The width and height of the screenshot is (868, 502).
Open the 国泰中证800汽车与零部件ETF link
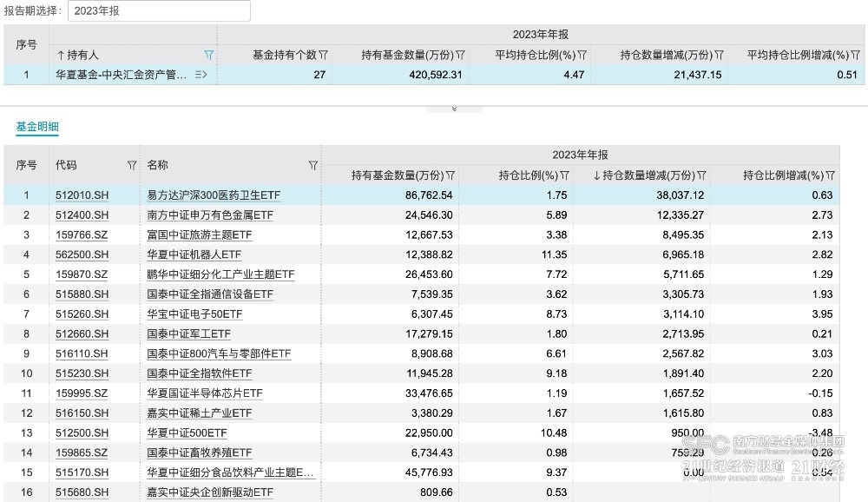219,353
